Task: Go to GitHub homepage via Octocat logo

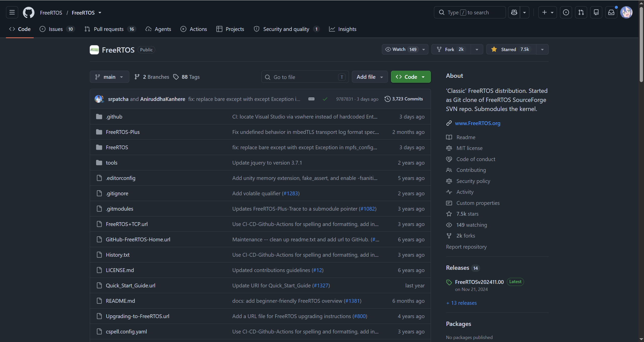Action: pyautogui.click(x=29, y=12)
